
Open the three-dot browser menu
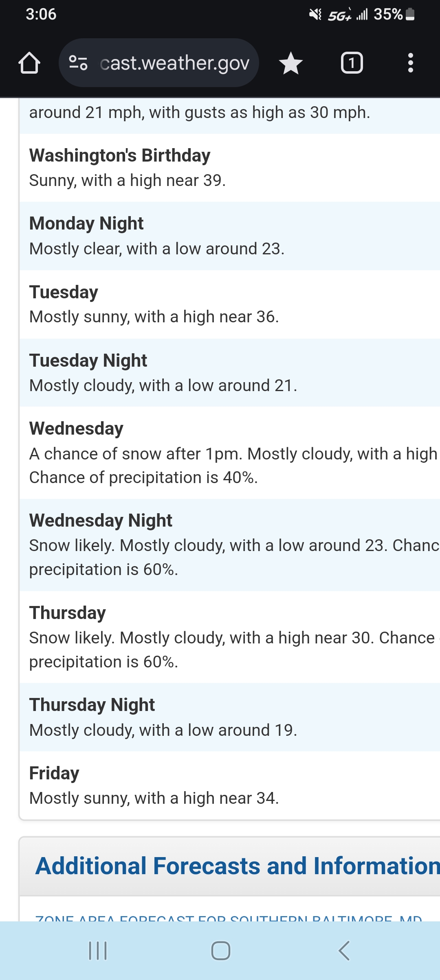(410, 63)
